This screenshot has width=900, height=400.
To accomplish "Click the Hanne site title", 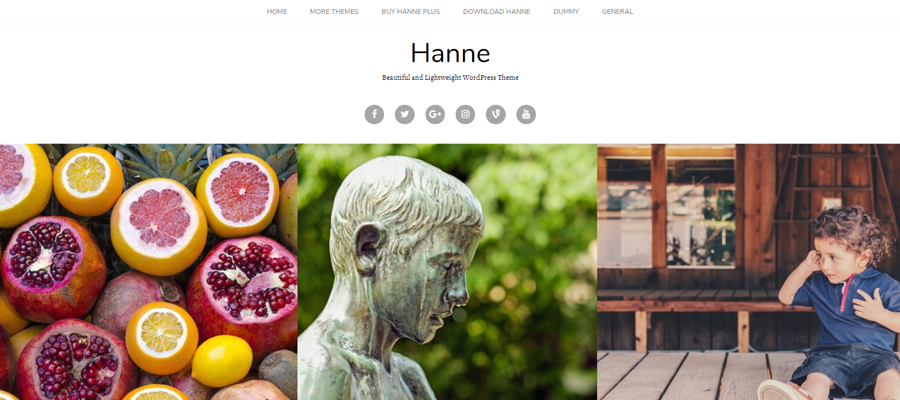I will (x=450, y=53).
